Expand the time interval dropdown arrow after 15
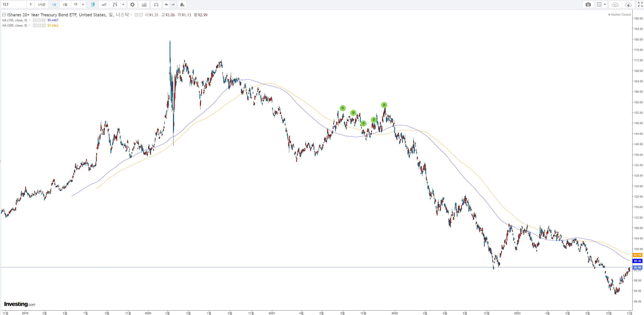This screenshot has height=315, width=644. (83, 4)
